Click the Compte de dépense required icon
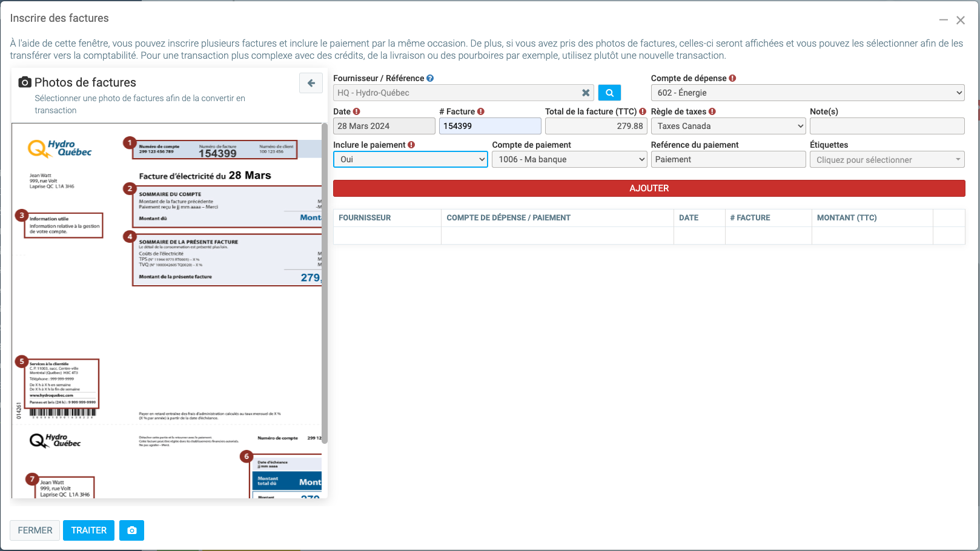The height and width of the screenshot is (551, 980). 732,78
